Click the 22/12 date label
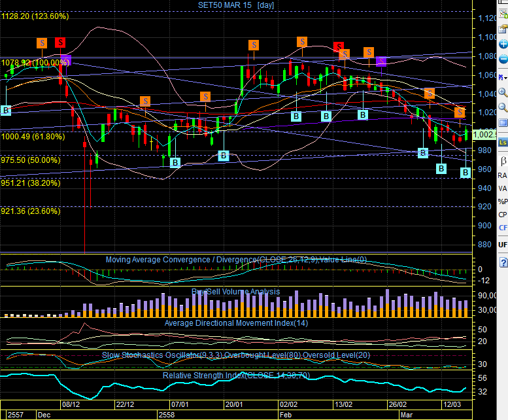 [x=125, y=404]
